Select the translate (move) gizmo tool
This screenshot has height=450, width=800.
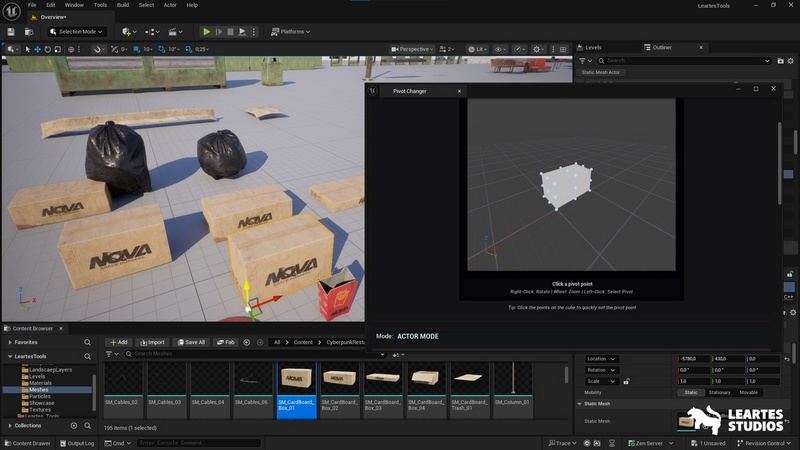[x=38, y=49]
